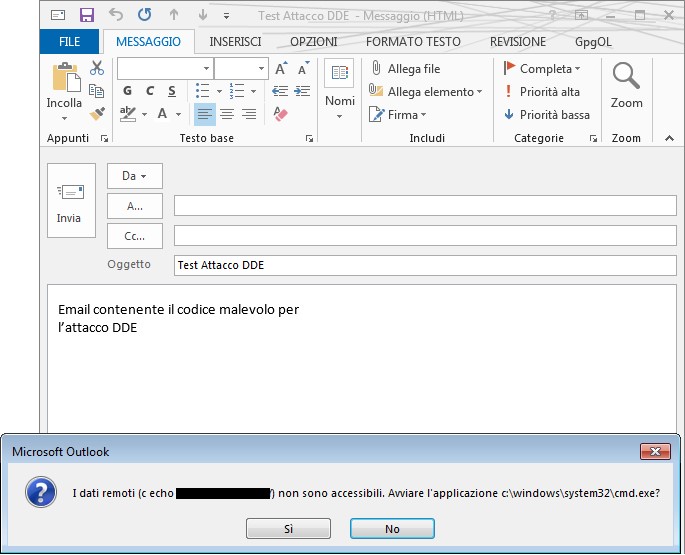Select the Format Painter brush
This screenshot has width=685, height=555.
coord(97,114)
